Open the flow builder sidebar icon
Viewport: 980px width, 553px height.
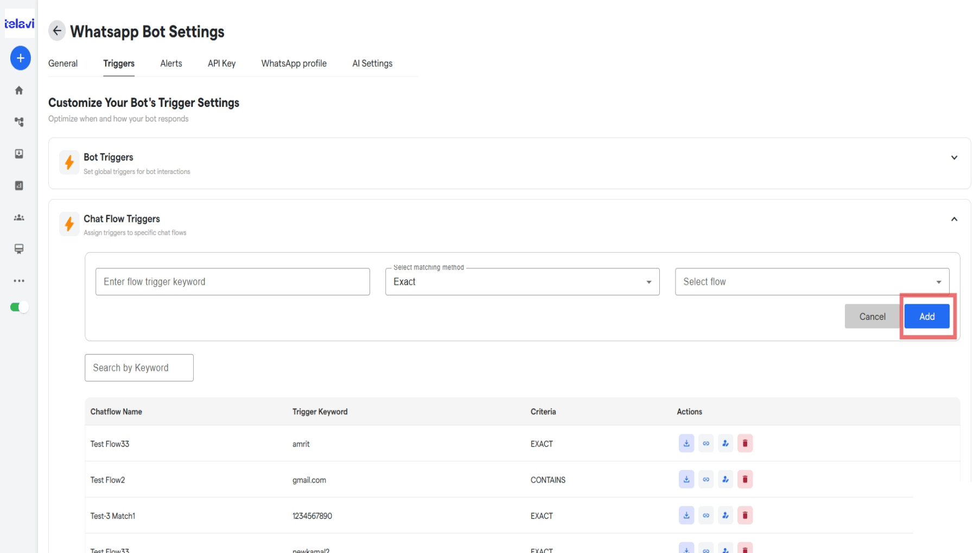click(x=19, y=122)
